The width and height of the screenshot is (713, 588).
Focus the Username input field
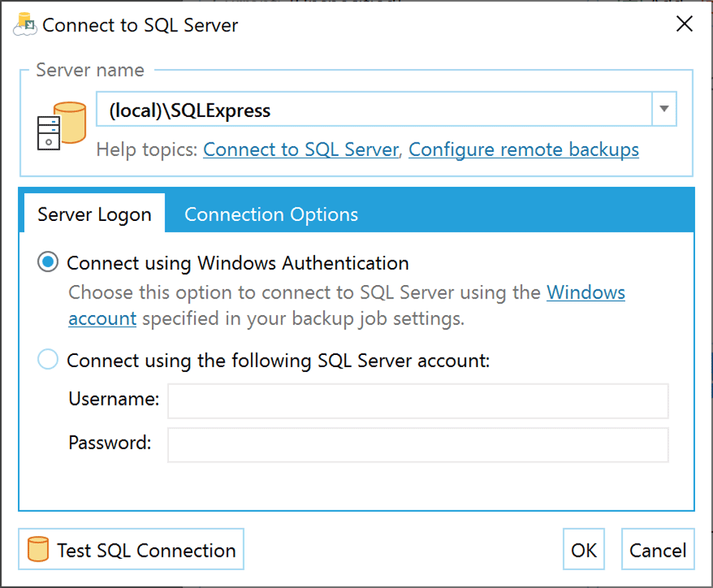click(418, 401)
